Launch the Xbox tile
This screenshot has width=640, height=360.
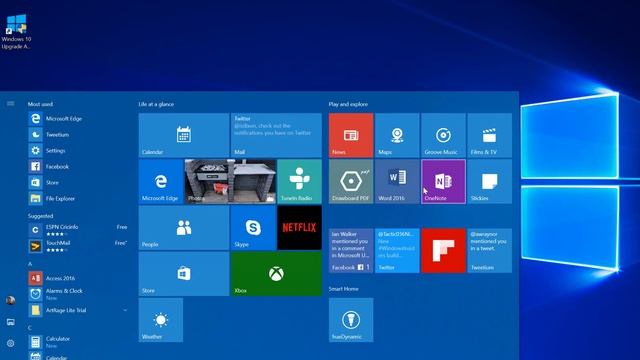point(276,273)
